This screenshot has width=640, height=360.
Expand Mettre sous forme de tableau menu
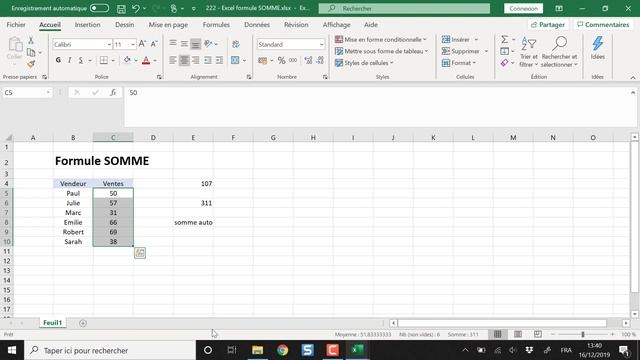(x=381, y=51)
